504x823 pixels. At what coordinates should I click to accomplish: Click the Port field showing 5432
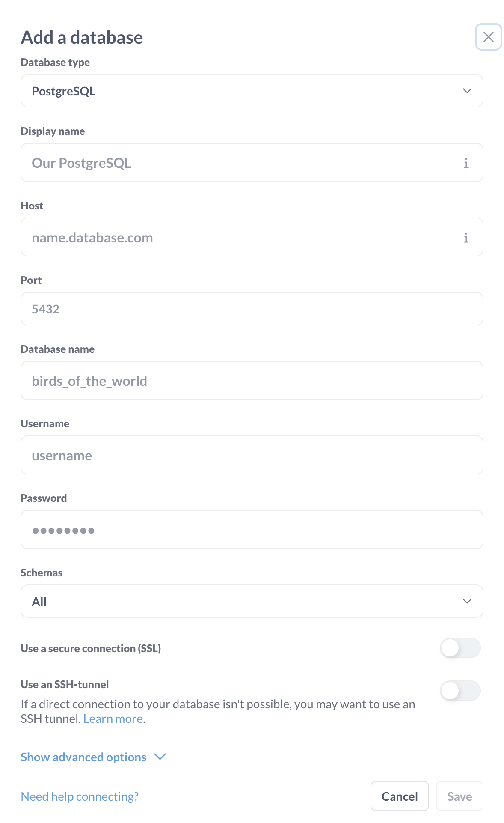pyautogui.click(x=252, y=309)
